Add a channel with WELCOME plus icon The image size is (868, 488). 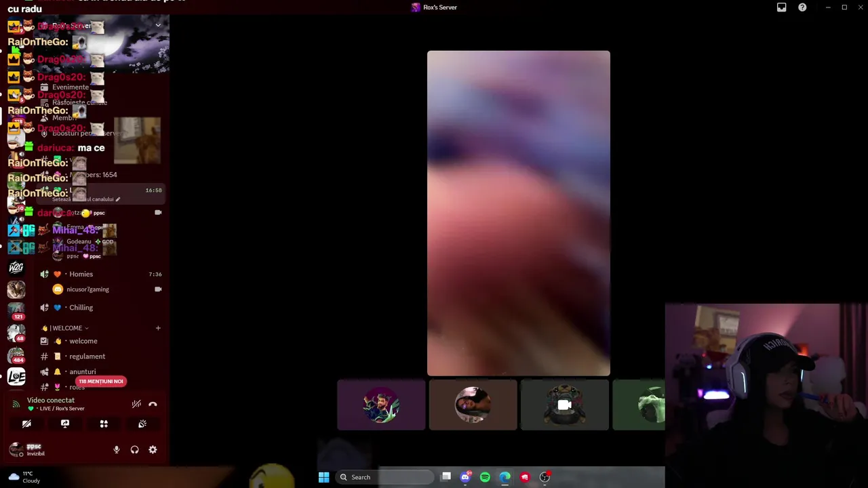click(x=158, y=328)
